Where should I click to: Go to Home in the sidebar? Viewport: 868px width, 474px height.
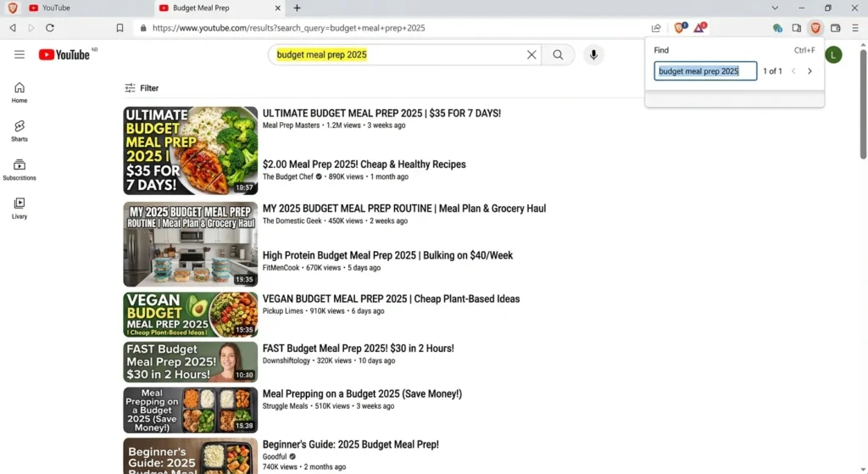(x=19, y=92)
